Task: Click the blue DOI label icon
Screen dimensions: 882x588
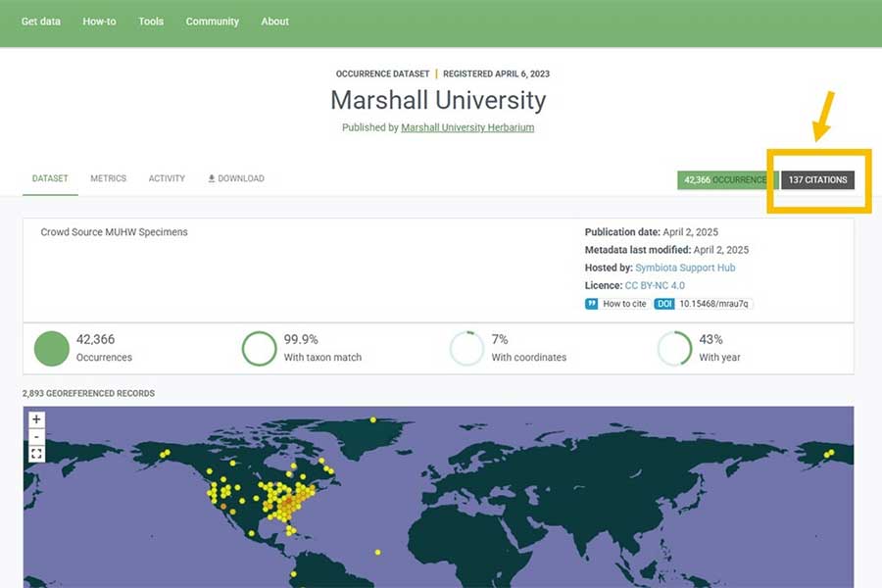Action: (x=664, y=304)
